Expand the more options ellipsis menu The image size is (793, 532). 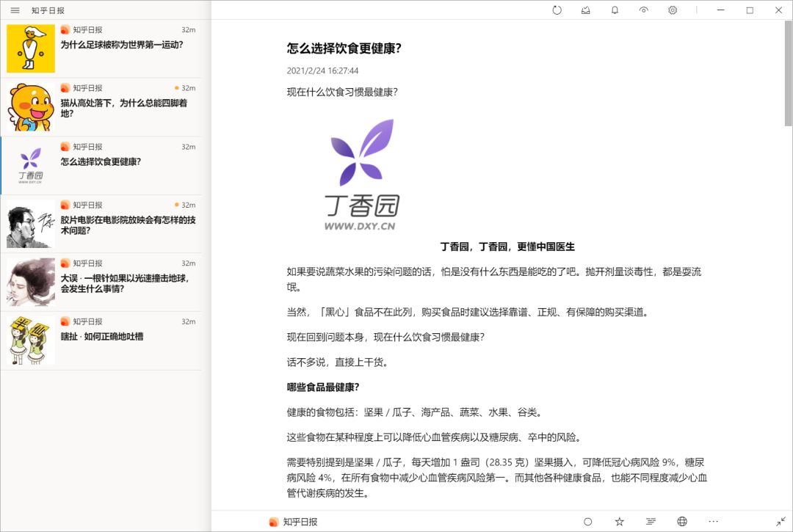pos(713,522)
